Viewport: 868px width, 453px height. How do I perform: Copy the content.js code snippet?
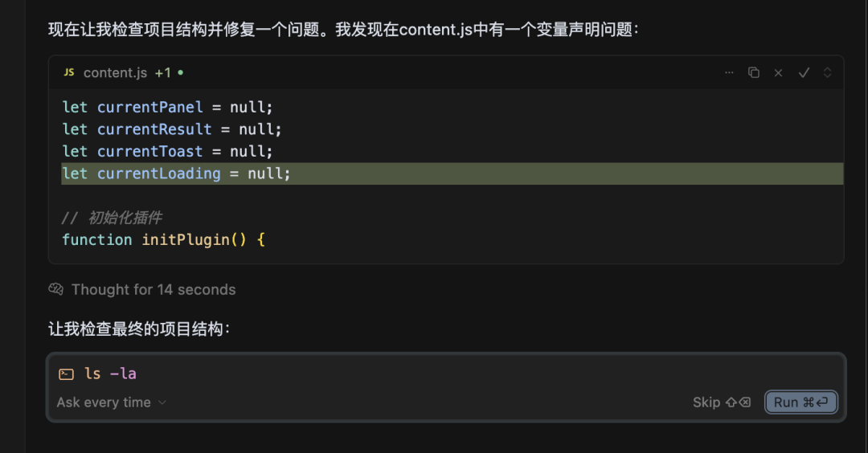[x=754, y=72]
